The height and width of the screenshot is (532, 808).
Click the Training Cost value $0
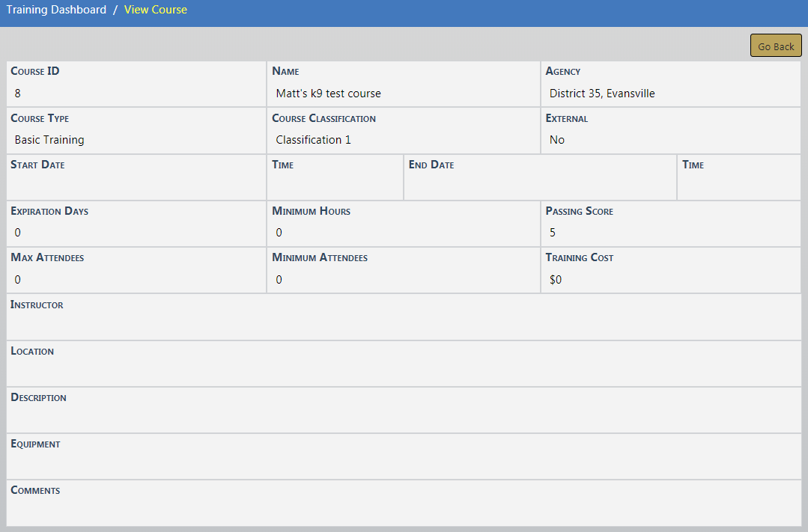556,280
